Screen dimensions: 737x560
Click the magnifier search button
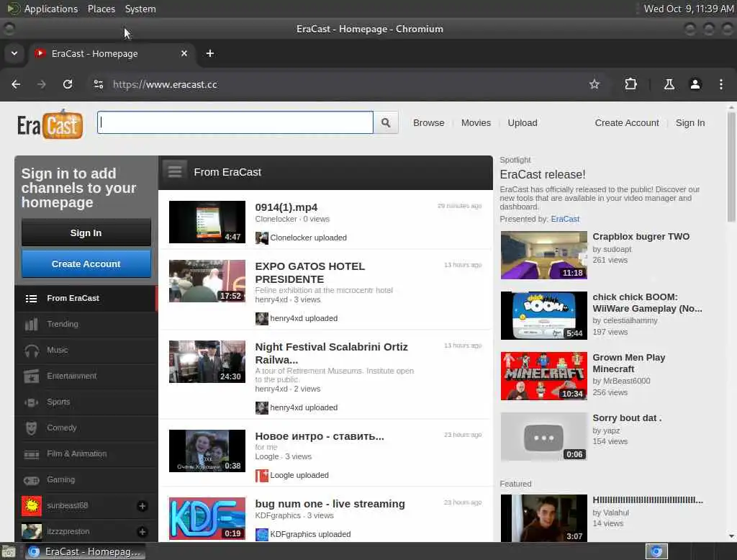pyautogui.click(x=386, y=122)
